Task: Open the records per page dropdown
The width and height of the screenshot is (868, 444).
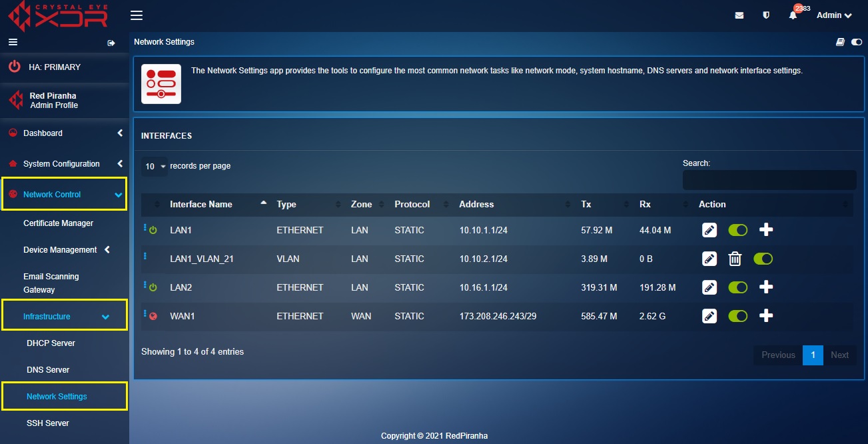Action: (155, 166)
